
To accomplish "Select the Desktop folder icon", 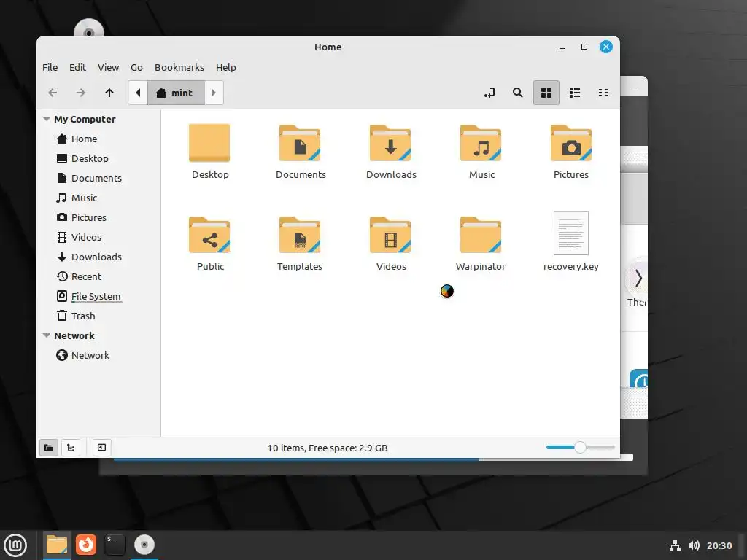I will tap(209, 143).
